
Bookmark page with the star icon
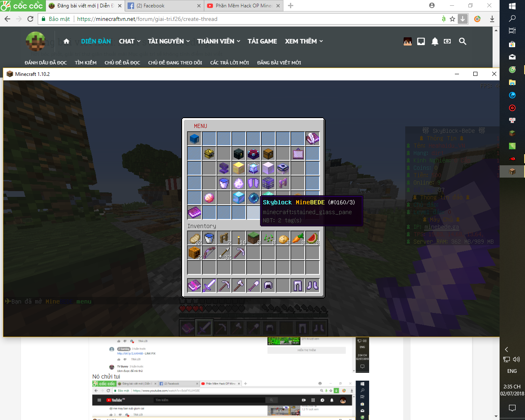tap(452, 19)
